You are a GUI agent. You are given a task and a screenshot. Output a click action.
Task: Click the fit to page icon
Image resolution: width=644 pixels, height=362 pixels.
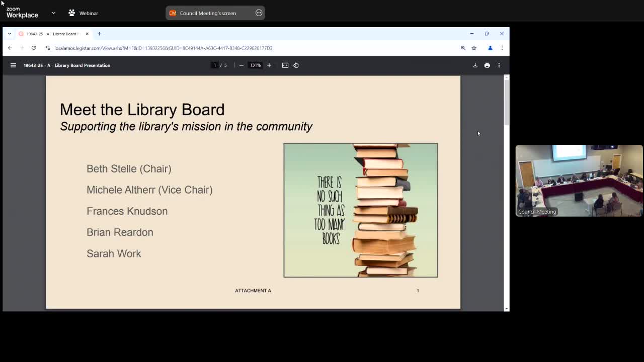[285, 65]
